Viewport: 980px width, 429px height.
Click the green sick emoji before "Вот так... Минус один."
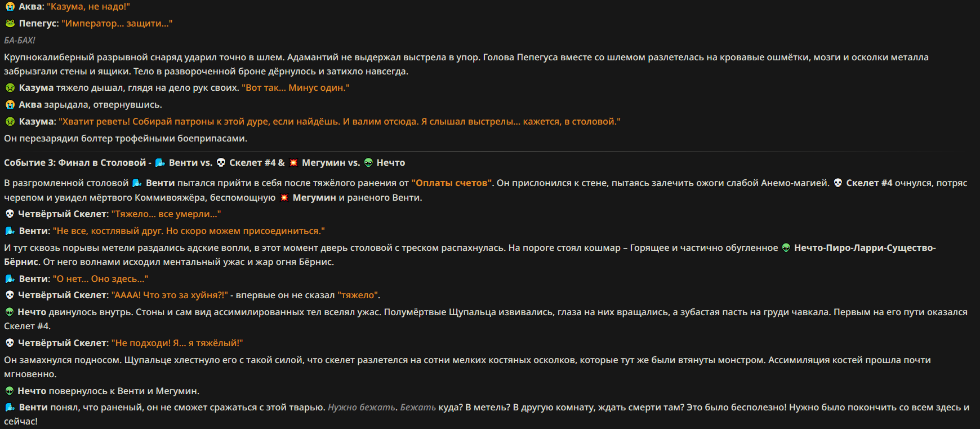10,88
